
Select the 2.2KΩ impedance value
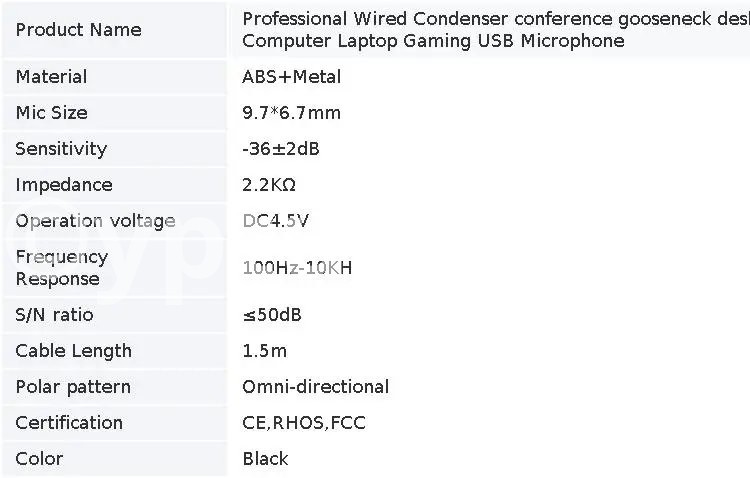(269, 185)
